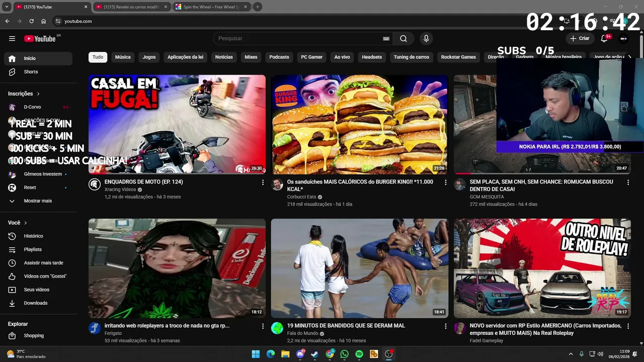The width and height of the screenshot is (644, 362).
Task: Open Shopping under Explorar
Action: point(38,336)
